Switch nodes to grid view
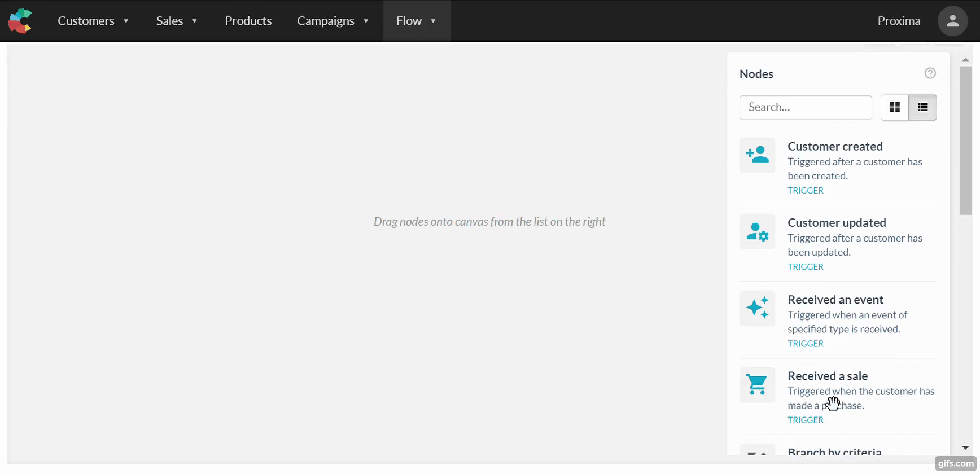Image resolution: width=980 pixels, height=474 pixels. click(x=895, y=107)
